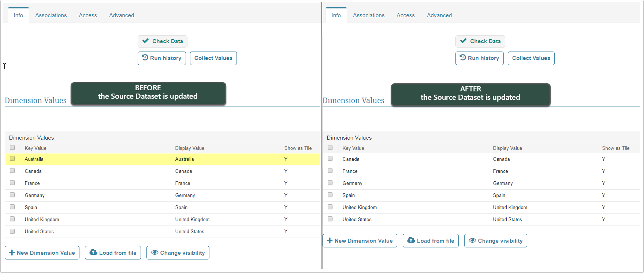Screen dimensions: 644x273
Task: Toggle the select-all header checkbox in the BEFORE panel
Action: pos(12,148)
